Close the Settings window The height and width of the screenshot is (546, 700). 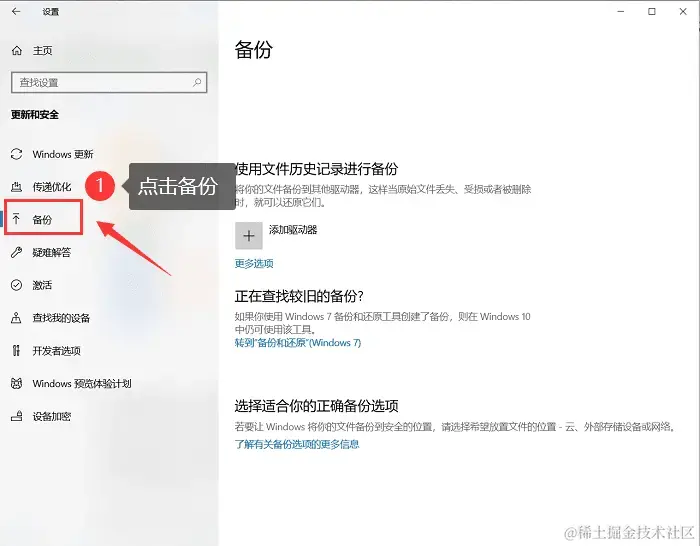683,12
